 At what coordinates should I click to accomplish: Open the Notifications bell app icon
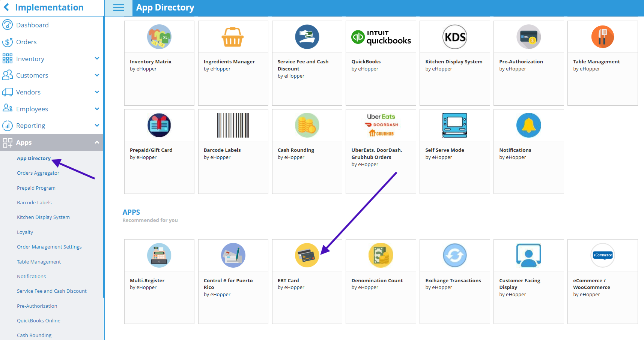click(528, 125)
